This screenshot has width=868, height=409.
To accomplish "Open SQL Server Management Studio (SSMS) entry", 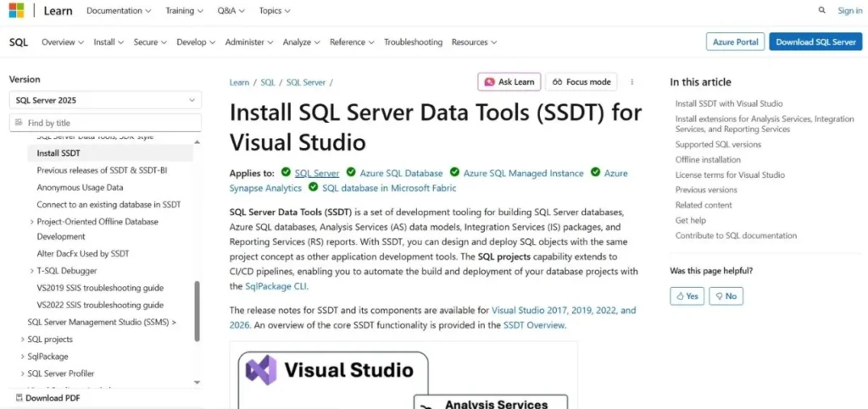I will tap(102, 322).
